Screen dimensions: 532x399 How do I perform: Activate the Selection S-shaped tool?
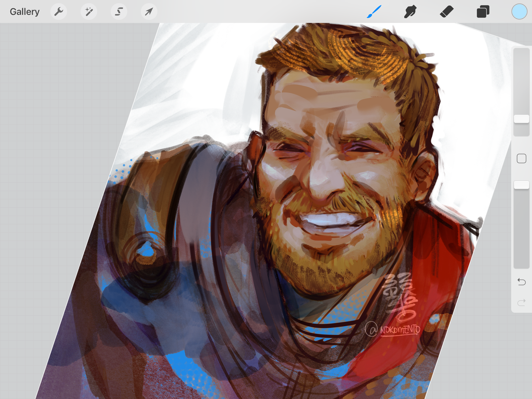(x=119, y=12)
